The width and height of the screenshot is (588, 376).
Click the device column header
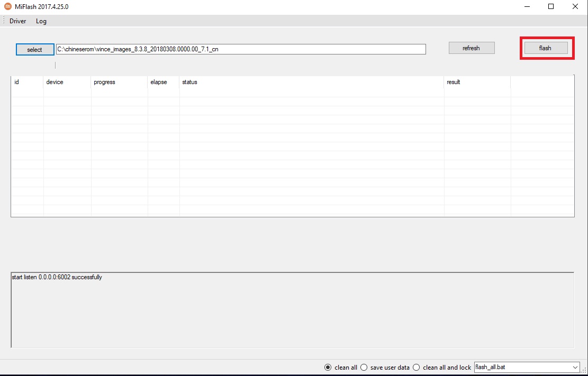click(67, 82)
